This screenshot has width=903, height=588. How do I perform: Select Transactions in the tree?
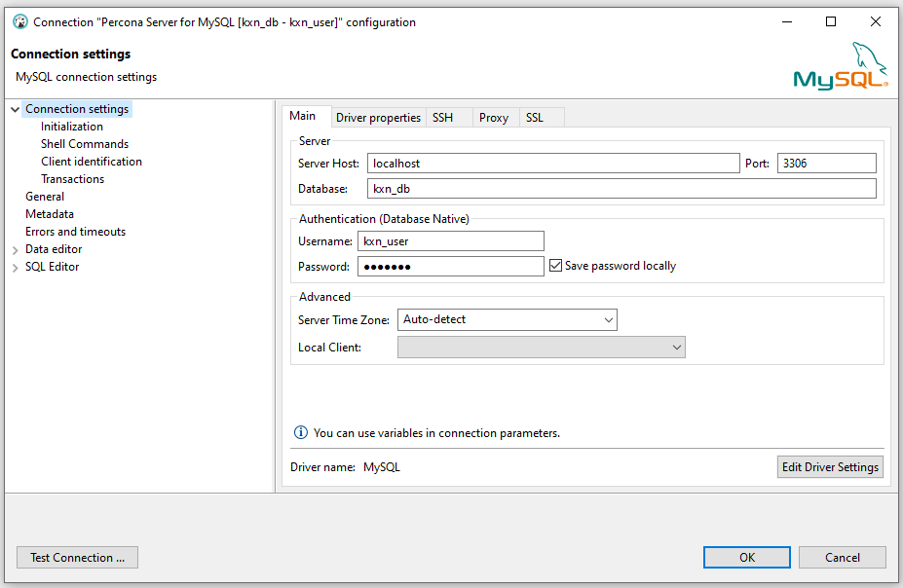pyautogui.click(x=72, y=179)
